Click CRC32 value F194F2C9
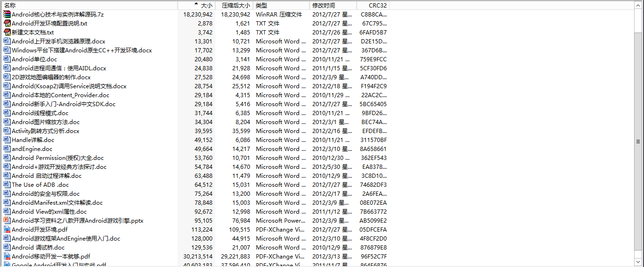 pos(374,86)
